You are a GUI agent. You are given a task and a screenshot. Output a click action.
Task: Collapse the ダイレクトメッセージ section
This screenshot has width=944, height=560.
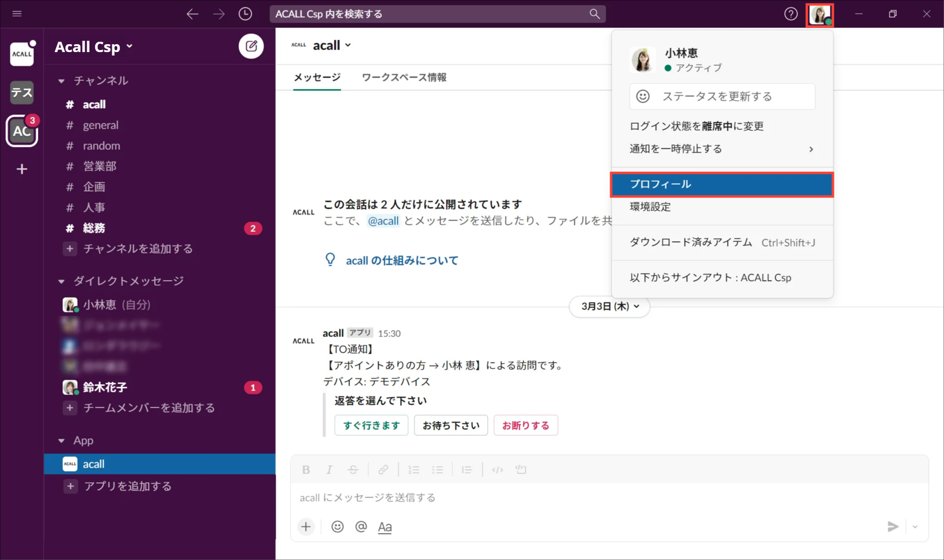click(x=61, y=281)
